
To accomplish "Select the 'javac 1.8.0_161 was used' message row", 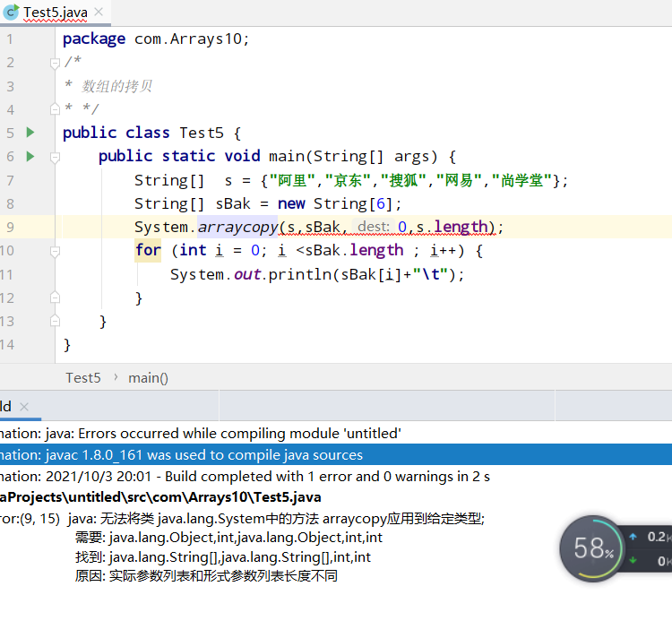I will tap(336, 454).
